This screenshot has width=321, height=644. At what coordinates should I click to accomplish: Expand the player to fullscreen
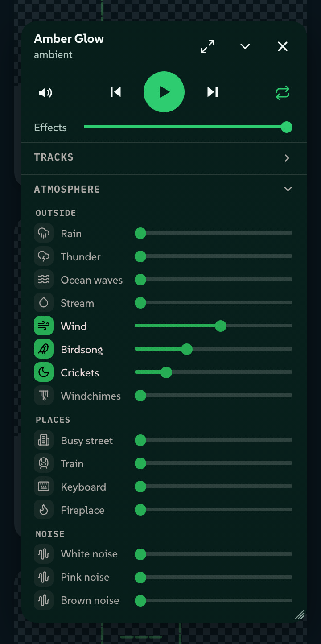(x=208, y=46)
